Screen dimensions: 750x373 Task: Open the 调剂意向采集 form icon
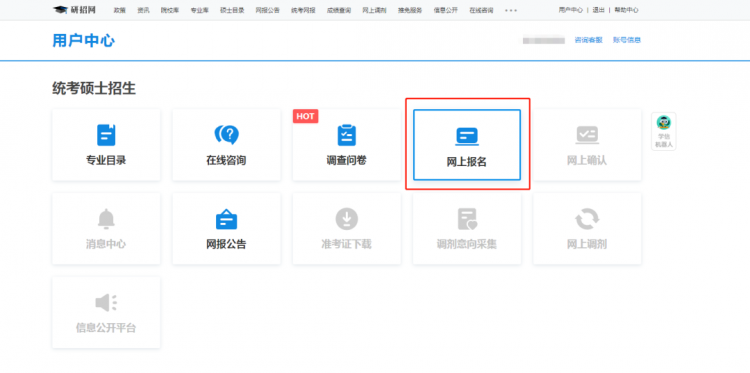pos(467,219)
